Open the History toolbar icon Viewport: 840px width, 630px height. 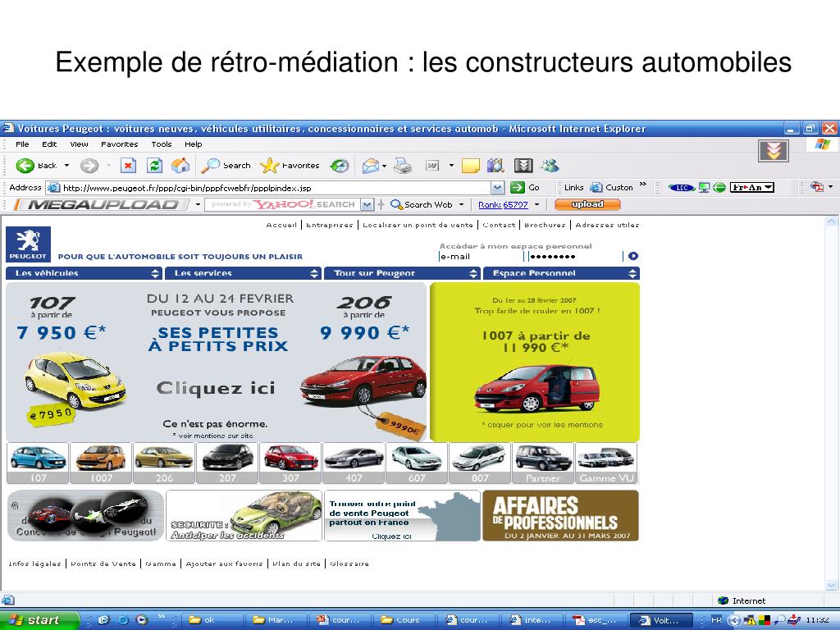(x=340, y=166)
